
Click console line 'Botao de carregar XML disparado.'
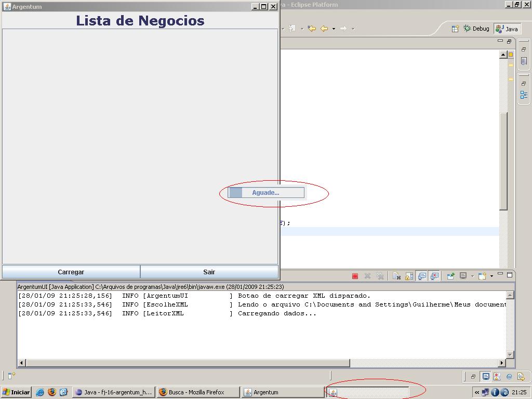pos(304,296)
